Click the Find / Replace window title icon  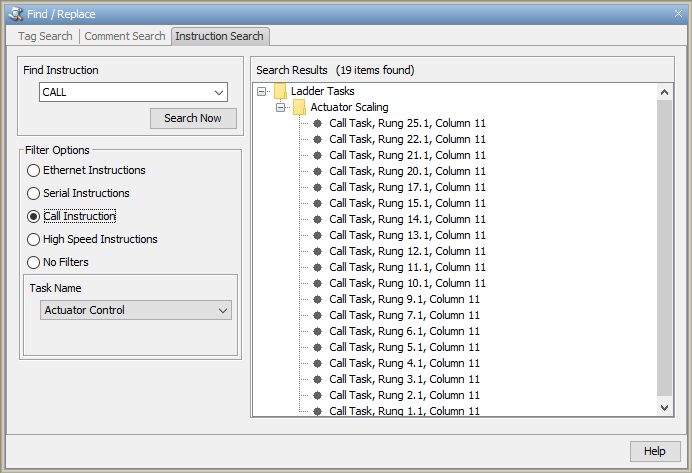click(x=14, y=13)
